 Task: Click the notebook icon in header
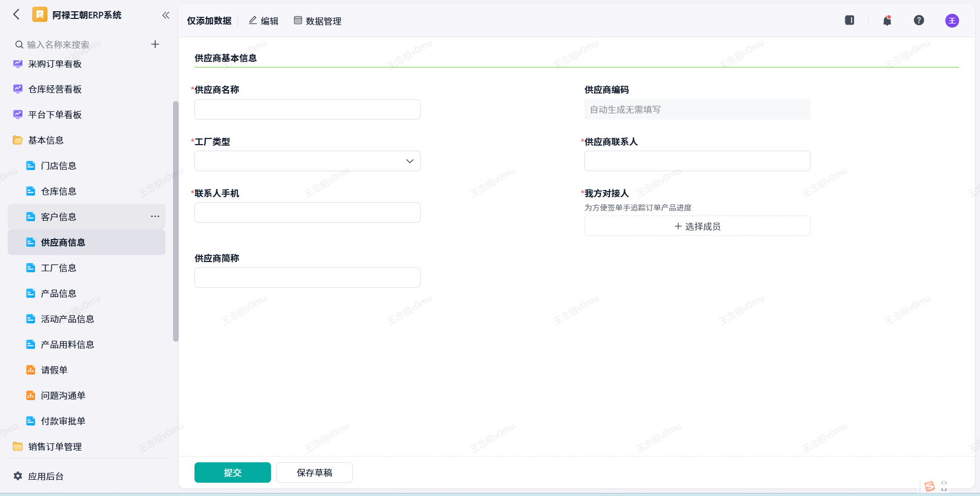click(849, 20)
